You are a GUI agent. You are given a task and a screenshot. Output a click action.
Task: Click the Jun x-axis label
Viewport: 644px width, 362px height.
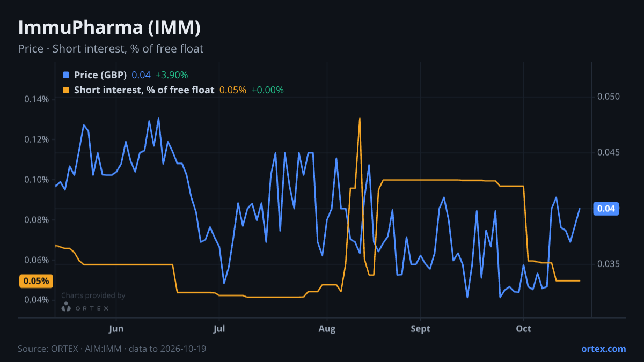[x=116, y=329]
